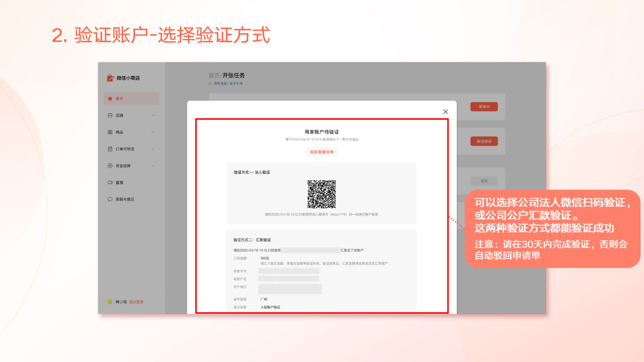This screenshot has width=644, height=362.
Task: Click the 备注信息 label
Action: pos(239,307)
